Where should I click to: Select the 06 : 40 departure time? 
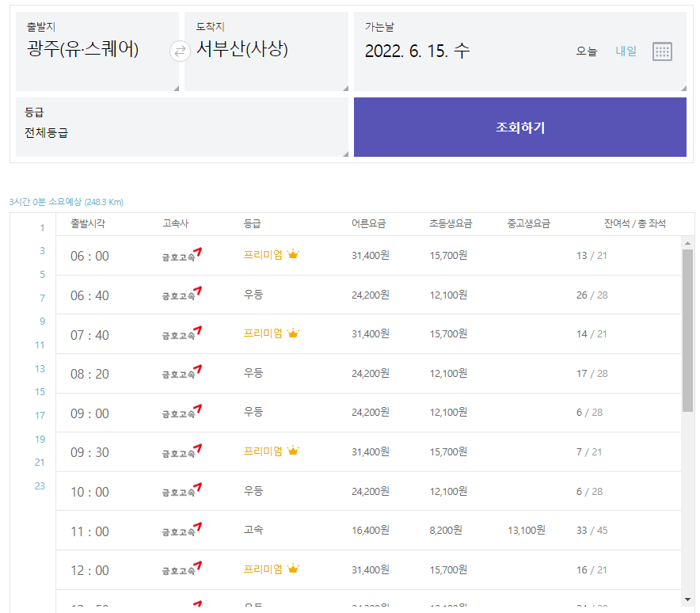[89, 295]
